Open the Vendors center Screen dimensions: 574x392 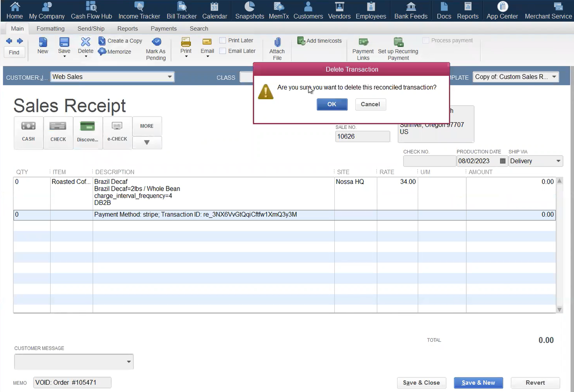(x=339, y=11)
